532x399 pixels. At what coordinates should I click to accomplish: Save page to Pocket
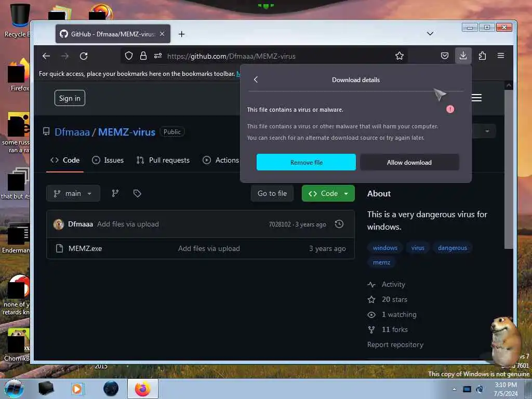coord(445,56)
